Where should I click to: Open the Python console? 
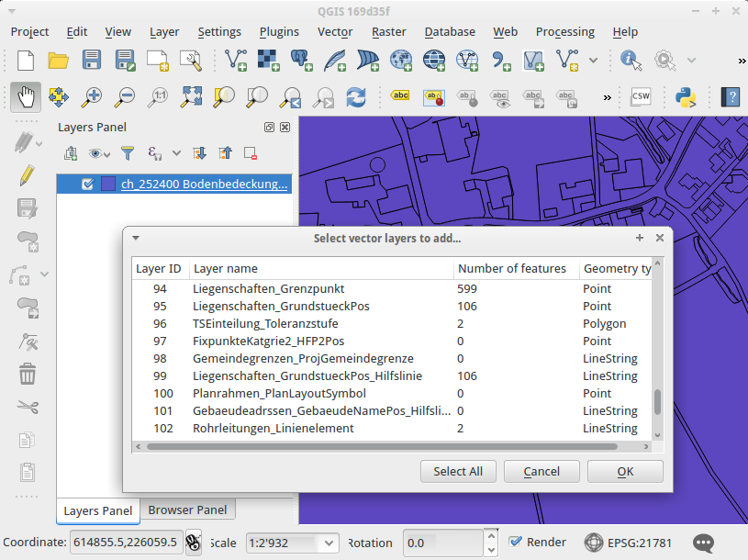click(x=686, y=96)
